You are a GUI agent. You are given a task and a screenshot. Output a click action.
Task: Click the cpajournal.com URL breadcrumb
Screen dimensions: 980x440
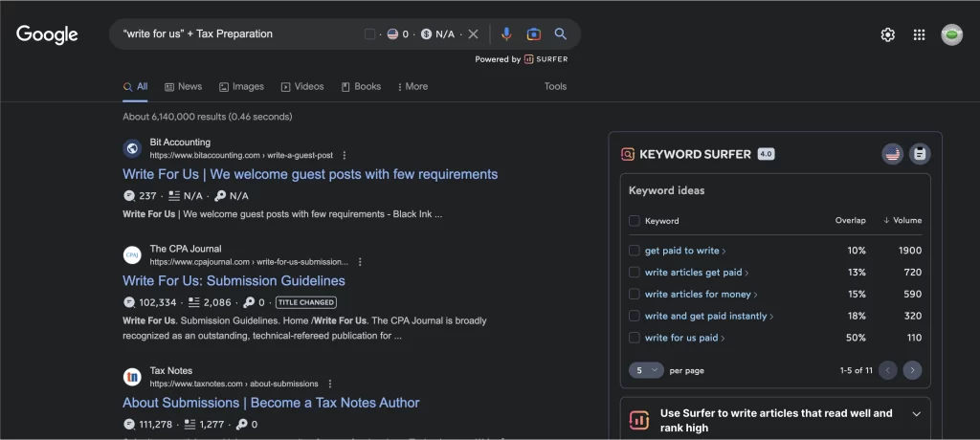click(x=249, y=262)
